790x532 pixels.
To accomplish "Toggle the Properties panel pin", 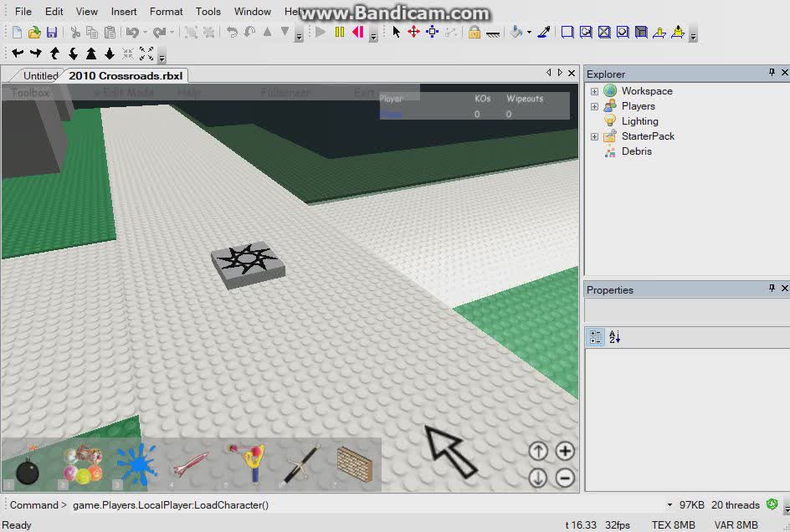I will click(772, 288).
